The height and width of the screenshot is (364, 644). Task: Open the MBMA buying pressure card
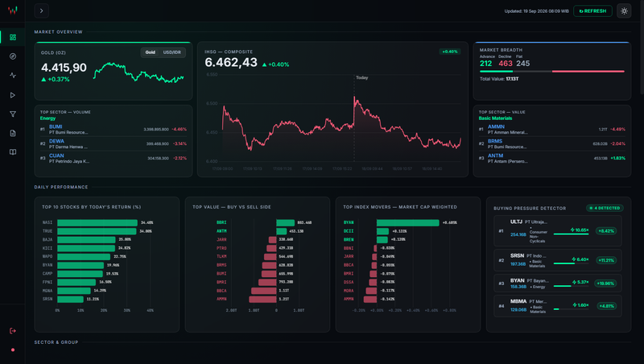558,306
